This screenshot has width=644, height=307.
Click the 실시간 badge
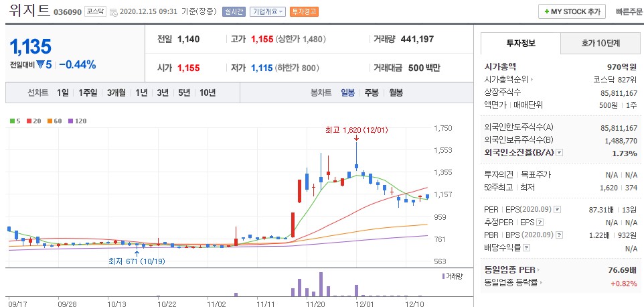tap(234, 11)
